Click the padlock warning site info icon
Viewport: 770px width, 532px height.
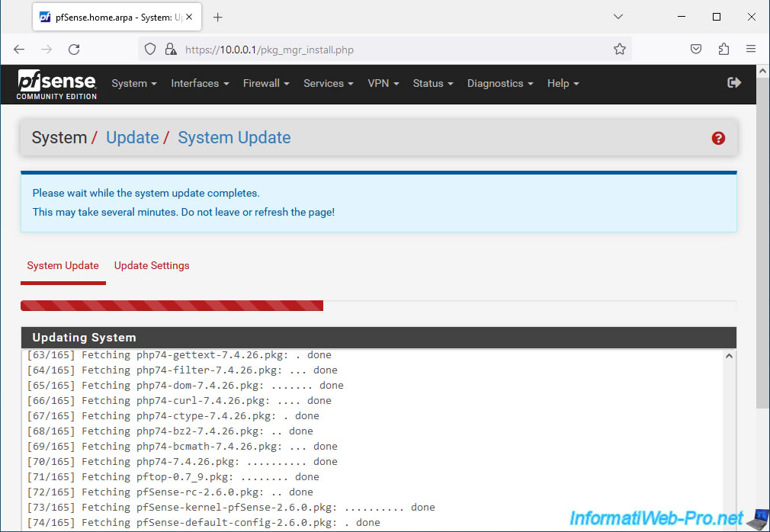[171, 49]
